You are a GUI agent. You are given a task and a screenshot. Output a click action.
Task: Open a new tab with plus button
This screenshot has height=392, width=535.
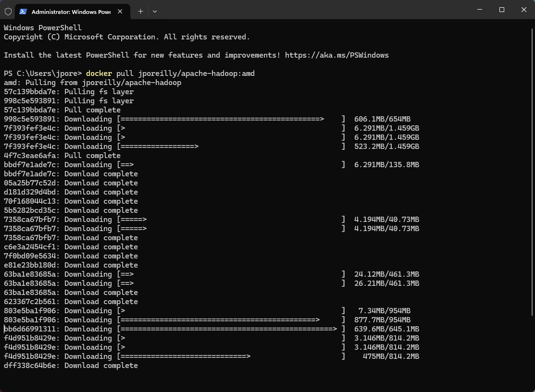(140, 12)
